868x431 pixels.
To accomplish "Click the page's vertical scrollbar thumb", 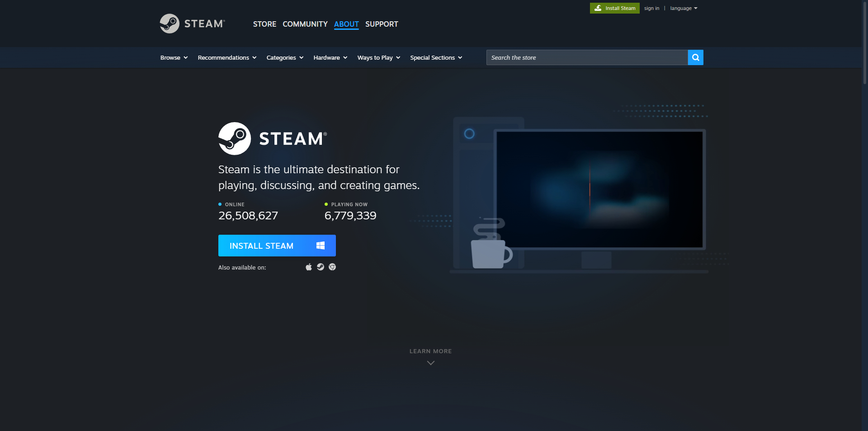I will (865, 42).
